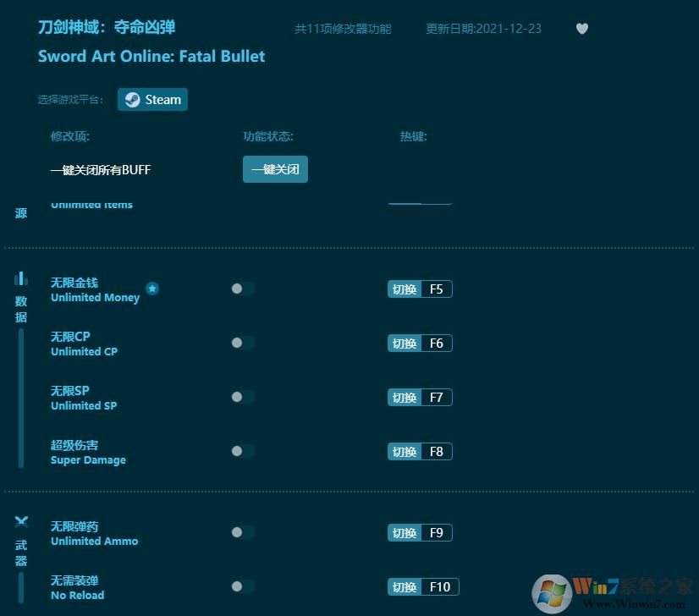Viewport: 699px width, 616px height.
Task: Click the 共11项修改器功能 text
Action: (343, 29)
